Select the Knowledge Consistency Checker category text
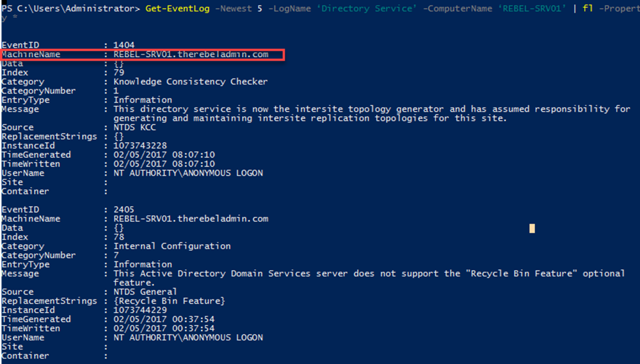Screen dimensions: 640x364 191,81
